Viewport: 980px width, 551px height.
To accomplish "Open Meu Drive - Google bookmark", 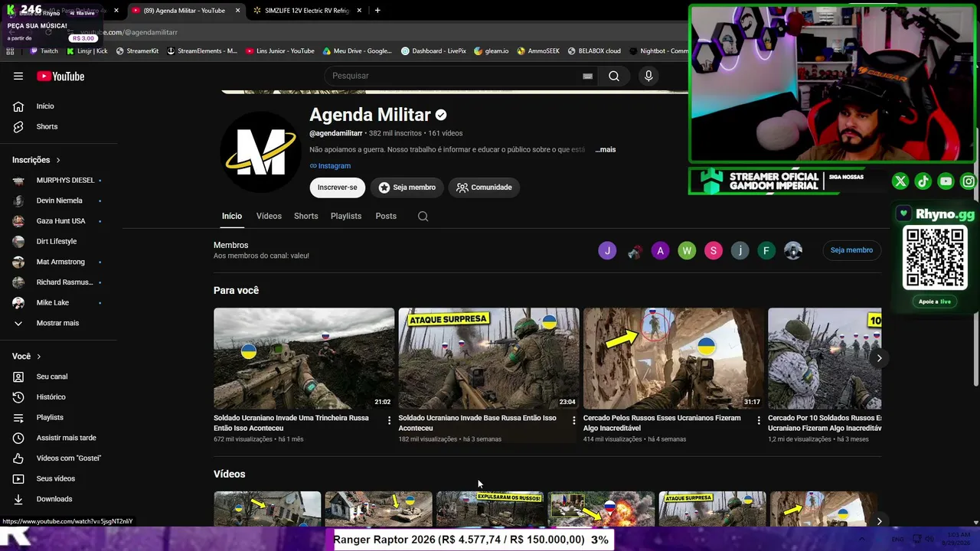I will point(357,51).
